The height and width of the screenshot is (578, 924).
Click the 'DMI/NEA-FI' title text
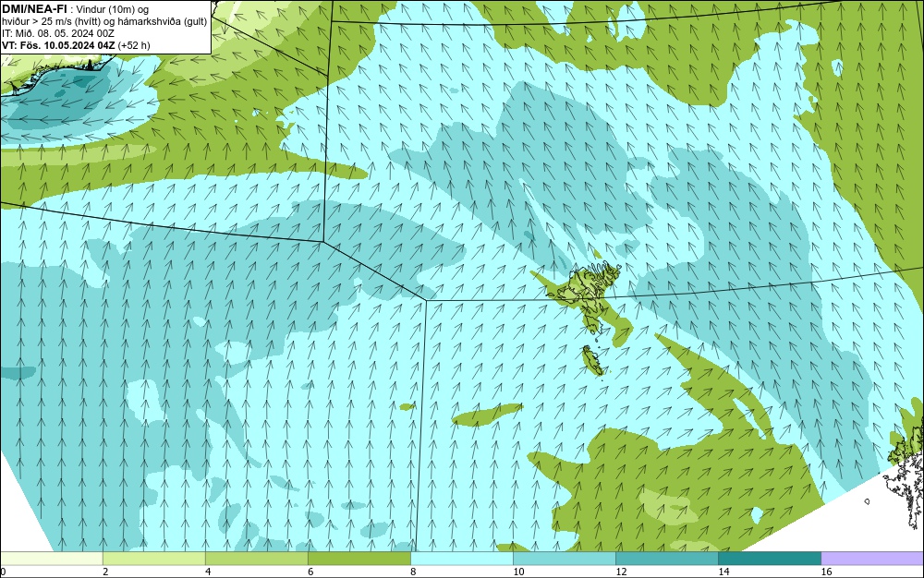coord(34,9)
